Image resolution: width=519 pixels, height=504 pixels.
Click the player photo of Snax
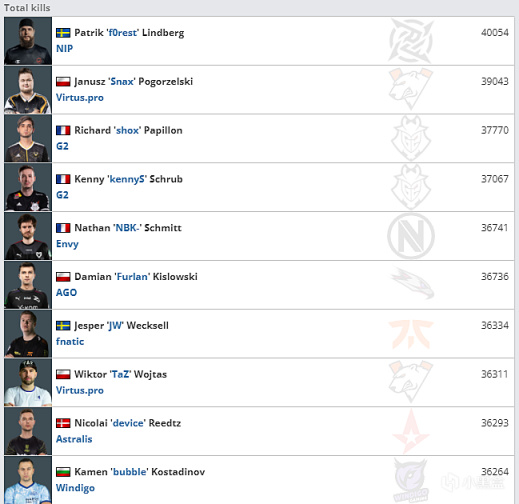[x=28, y=90]
